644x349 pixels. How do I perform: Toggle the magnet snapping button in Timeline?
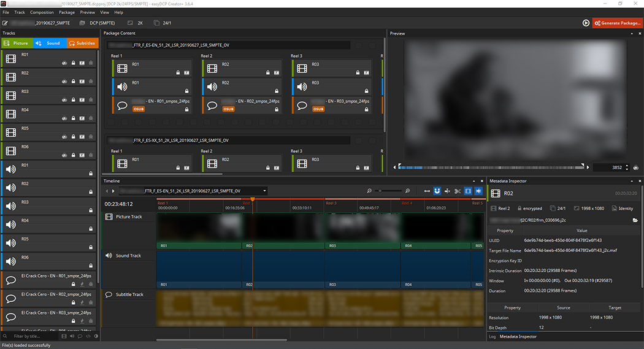click(437, 191)
